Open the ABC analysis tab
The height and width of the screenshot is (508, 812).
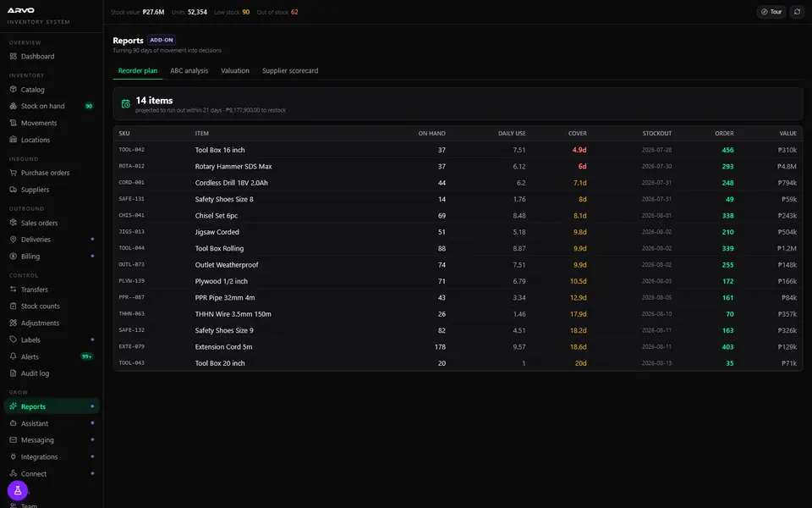click(189, 70)
